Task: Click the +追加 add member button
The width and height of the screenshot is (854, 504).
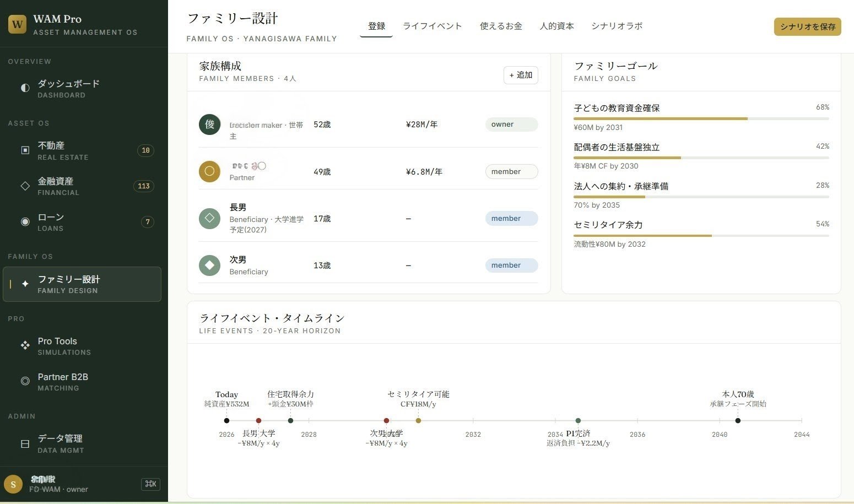Action: (520, 75)
